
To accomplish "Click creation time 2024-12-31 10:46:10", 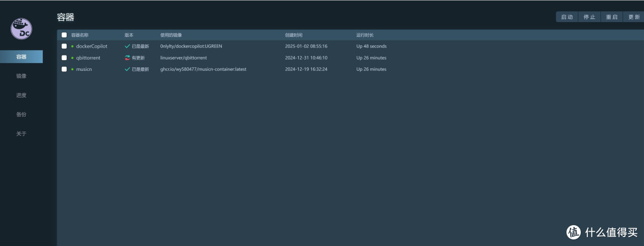I will 306,58.
